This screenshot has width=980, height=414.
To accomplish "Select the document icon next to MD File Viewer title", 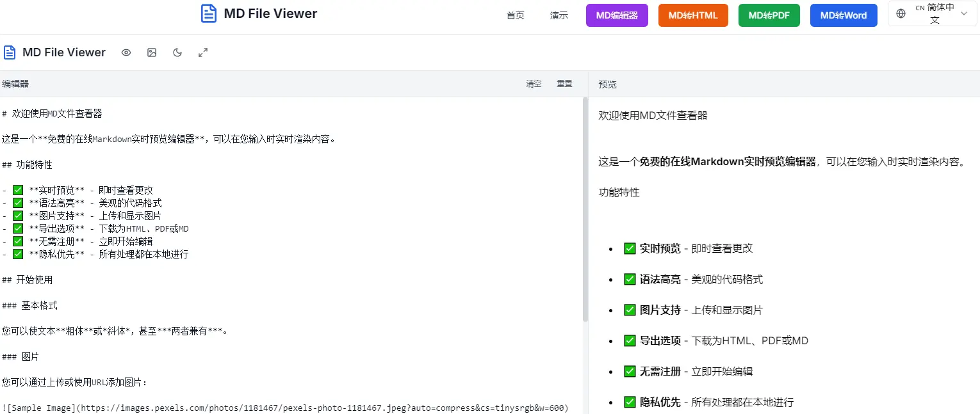I will (x=10, y=52).
